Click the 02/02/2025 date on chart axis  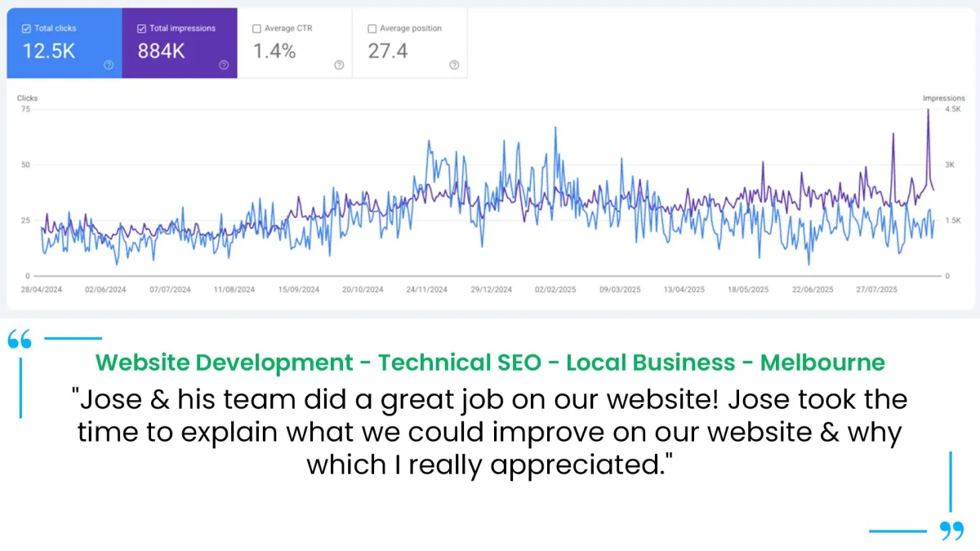(x=555, y=290)
